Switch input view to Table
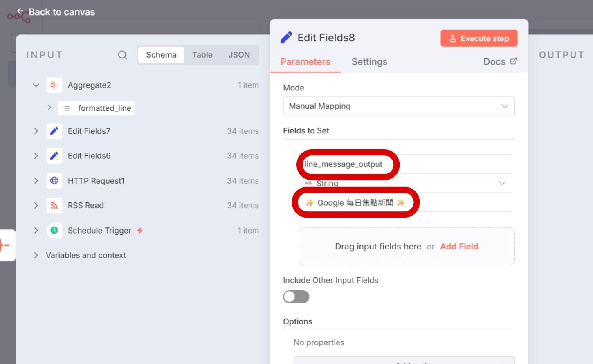Image resolution: width=593 pixels, height=364 pixels. (x=202, y=55)
